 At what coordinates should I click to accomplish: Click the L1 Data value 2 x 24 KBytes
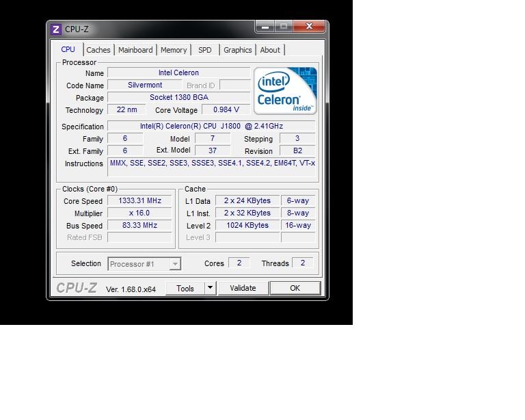[247, 200]
